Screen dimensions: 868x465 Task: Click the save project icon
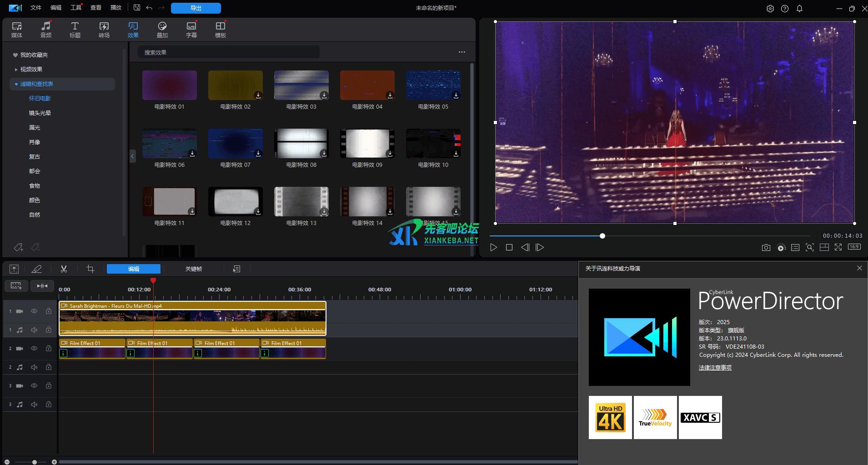pyautogui.click(x=137, y=8)
